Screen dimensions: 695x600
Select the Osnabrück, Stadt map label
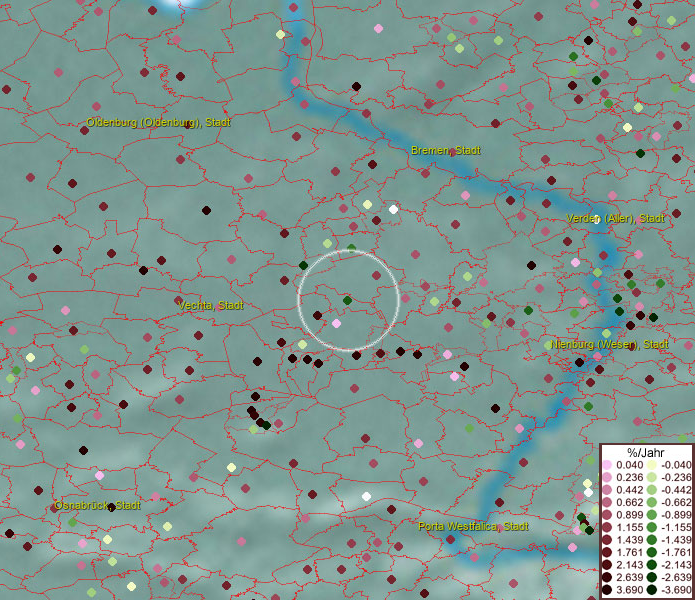pyautogui.click(x=98, y=506)
